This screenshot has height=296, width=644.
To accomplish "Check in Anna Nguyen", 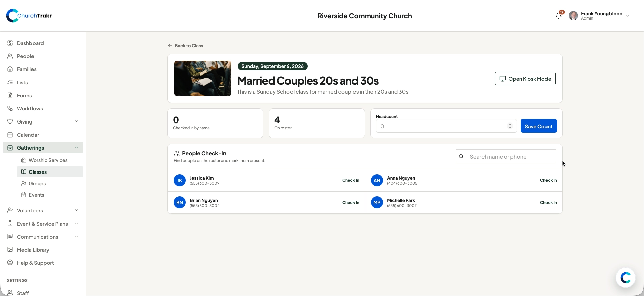I will point(548,180).
